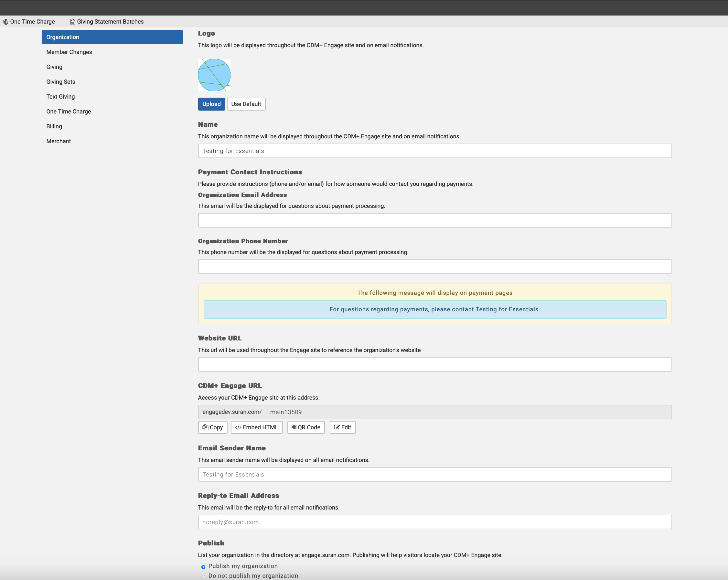Generate QR Code for Engage URL
The width and height of the screenshot is (728, 580).
point(305,427)
